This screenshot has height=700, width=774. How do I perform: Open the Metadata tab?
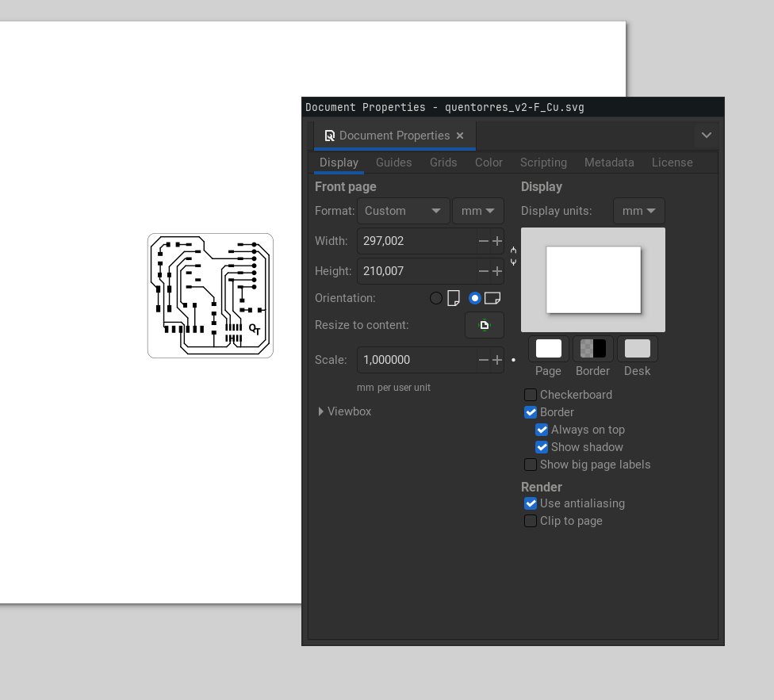pyautogui.click(x=609, y=163)
